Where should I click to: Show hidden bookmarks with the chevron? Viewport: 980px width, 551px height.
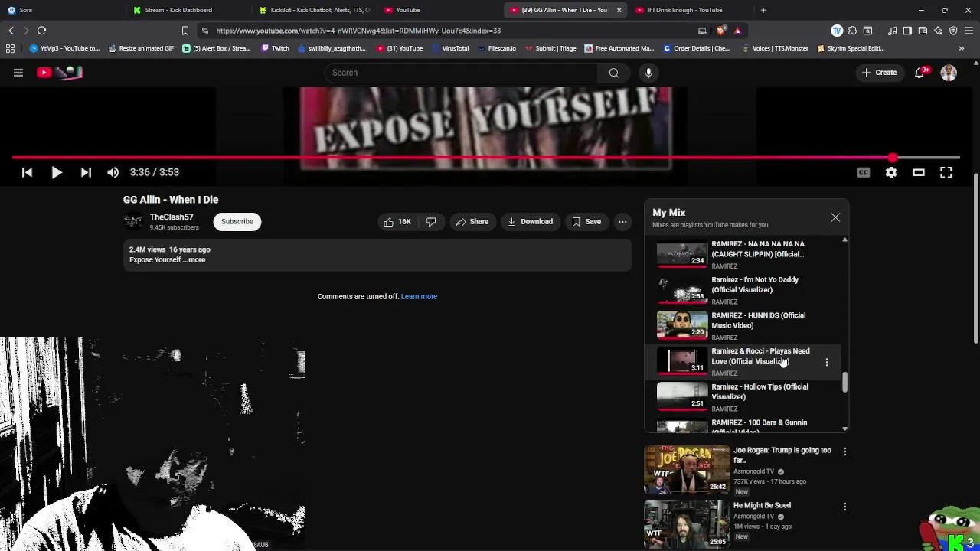pyautogui.click(x=962, y=48)
